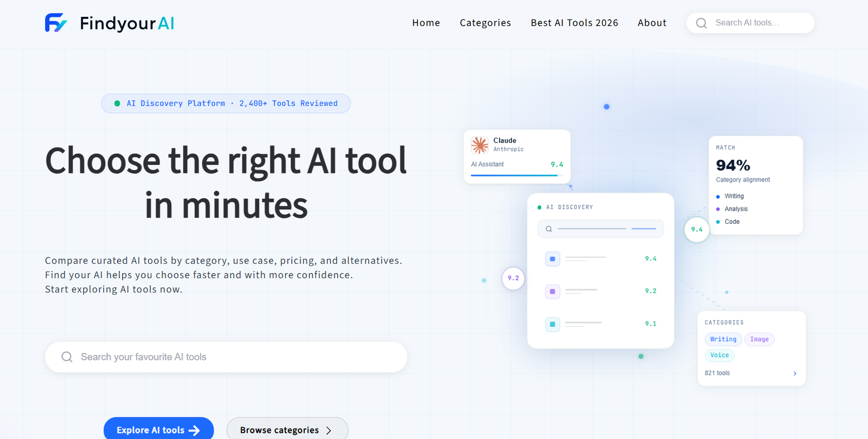Click the 9.4 circular score bubble
This screenshot has width=868, height=439.
click(x=697, y=230)
